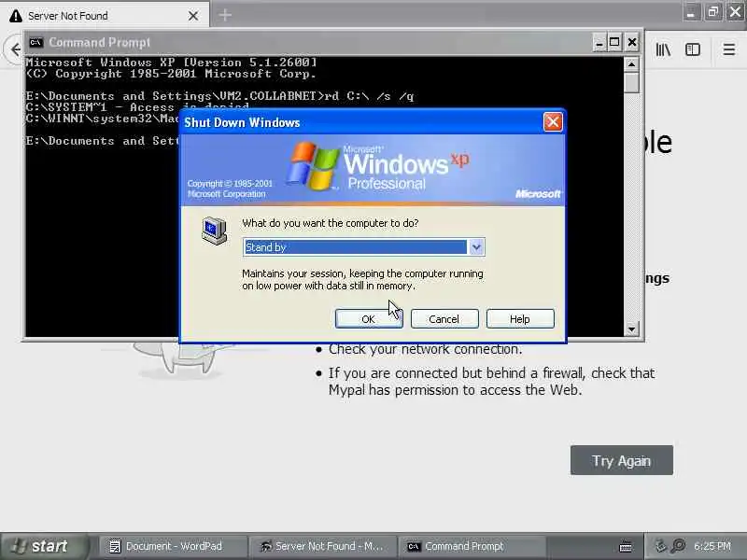Open the browser Library icon
The image size is (747, 560).
coord(663,49)
